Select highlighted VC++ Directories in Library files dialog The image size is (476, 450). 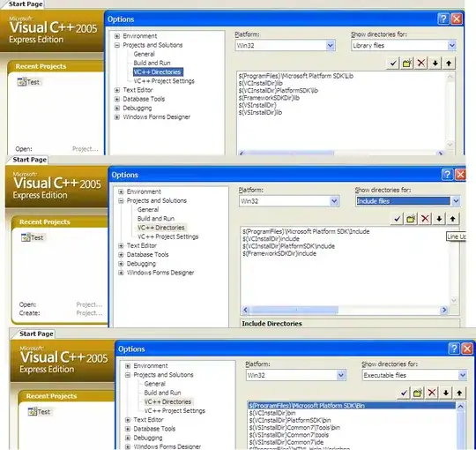point(158,72)
